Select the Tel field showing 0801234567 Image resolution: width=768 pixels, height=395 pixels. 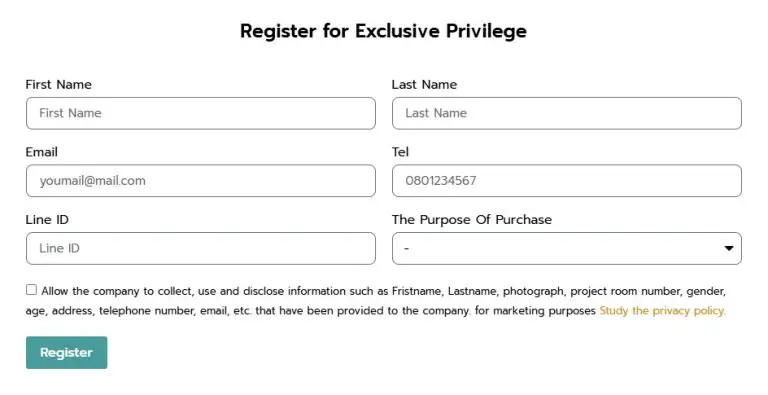pos(567,181)
